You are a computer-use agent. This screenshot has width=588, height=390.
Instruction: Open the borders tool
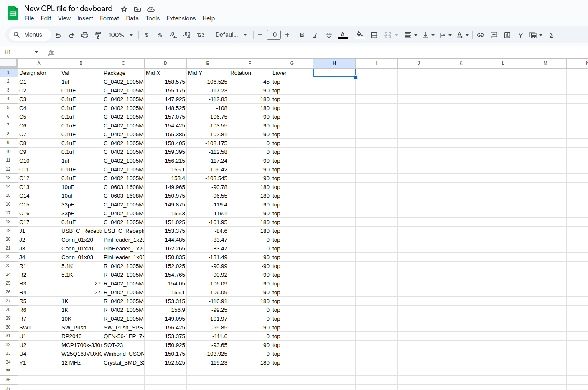[x=374, y=35]
